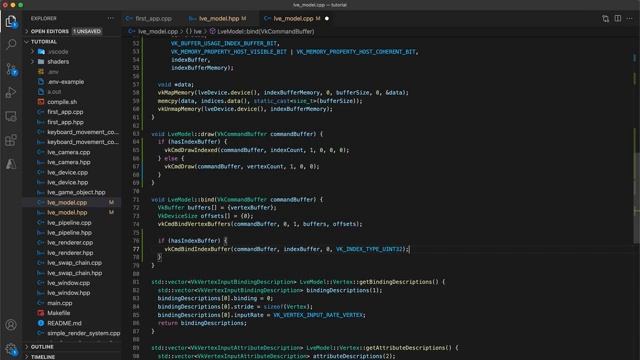
Task: Open Source Control view icon
Action: [x=11, y=69]
